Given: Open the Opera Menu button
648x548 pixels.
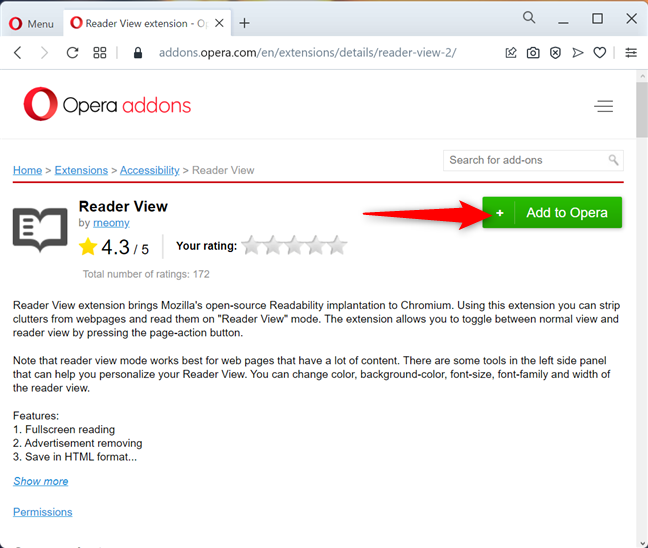Looking at the screenshot, I should click(31, 24).
